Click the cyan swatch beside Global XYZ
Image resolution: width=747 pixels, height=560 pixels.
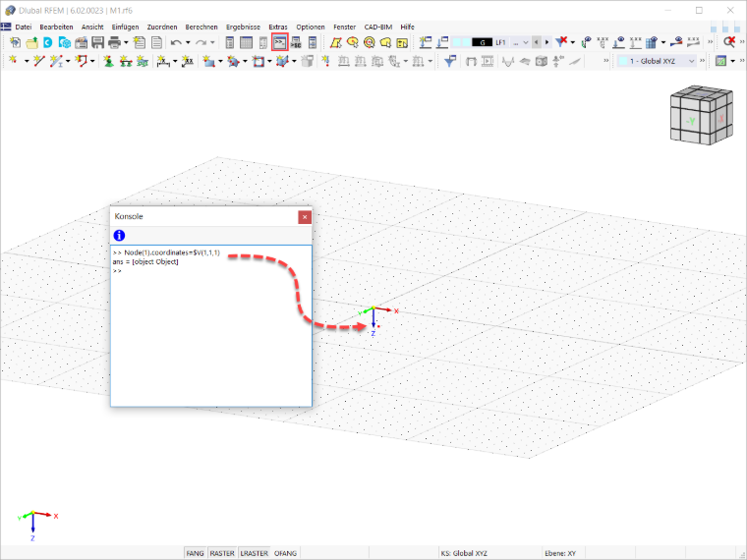pos(622,61)
